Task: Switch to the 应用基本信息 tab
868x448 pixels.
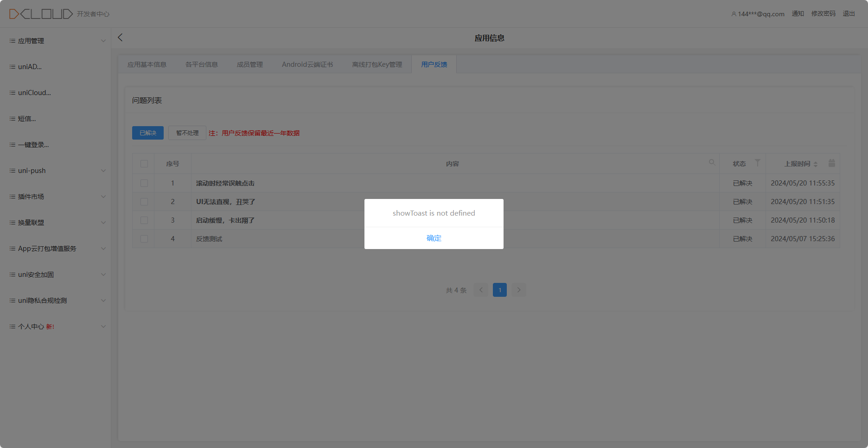Action: point(147,64)
